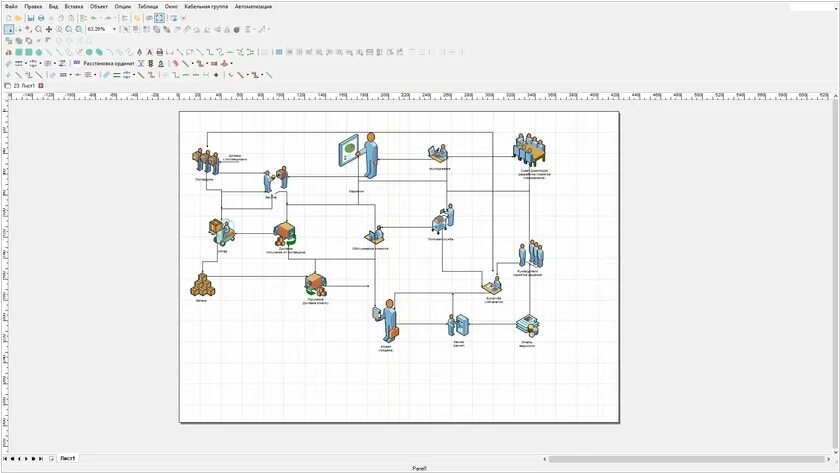Viewport: 840px width, 473px height.
Task: Click the zoom in magnifier icon
Action: click(x=59, y=29)
